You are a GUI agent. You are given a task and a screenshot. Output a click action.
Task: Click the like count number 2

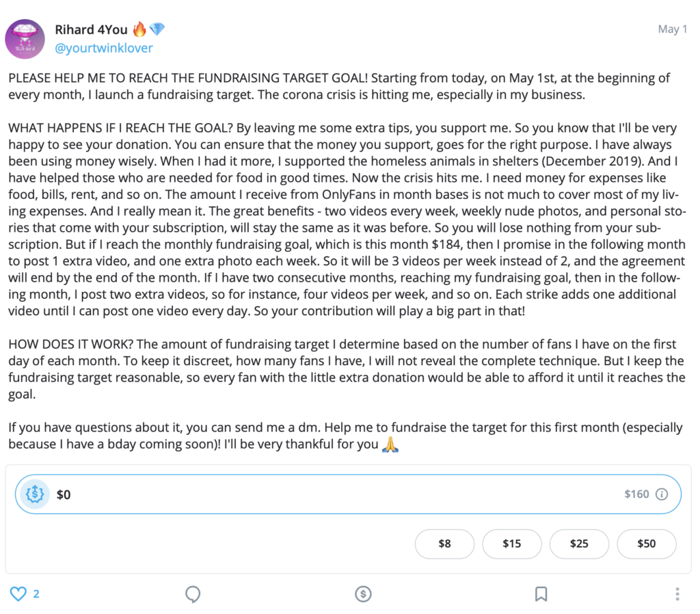click(x=36, y=594)
